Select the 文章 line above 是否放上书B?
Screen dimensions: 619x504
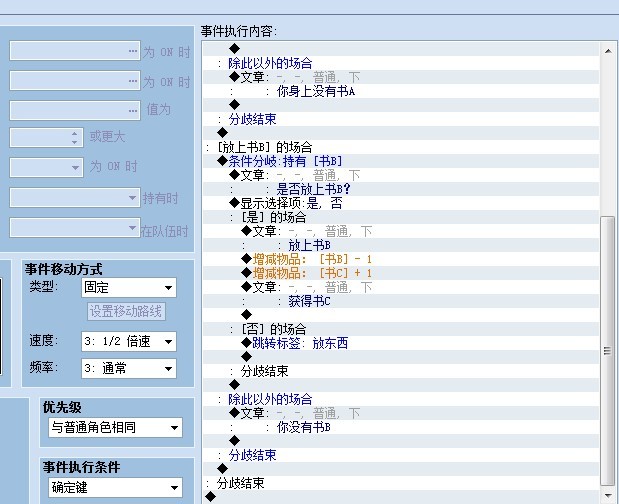pos(401,175)
